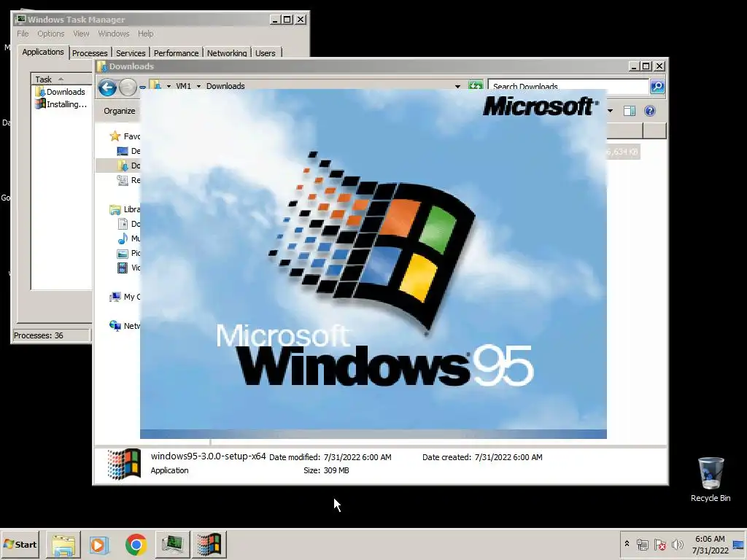Switch to the Processes tab
This screenshot has width=747, height=560.
click(90, 52)
